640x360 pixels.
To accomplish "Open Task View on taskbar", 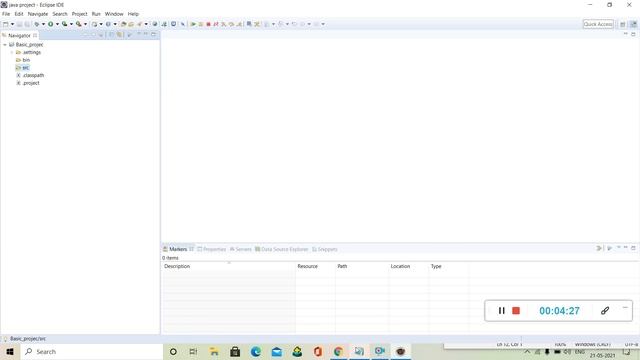I will tap(193, 351).
